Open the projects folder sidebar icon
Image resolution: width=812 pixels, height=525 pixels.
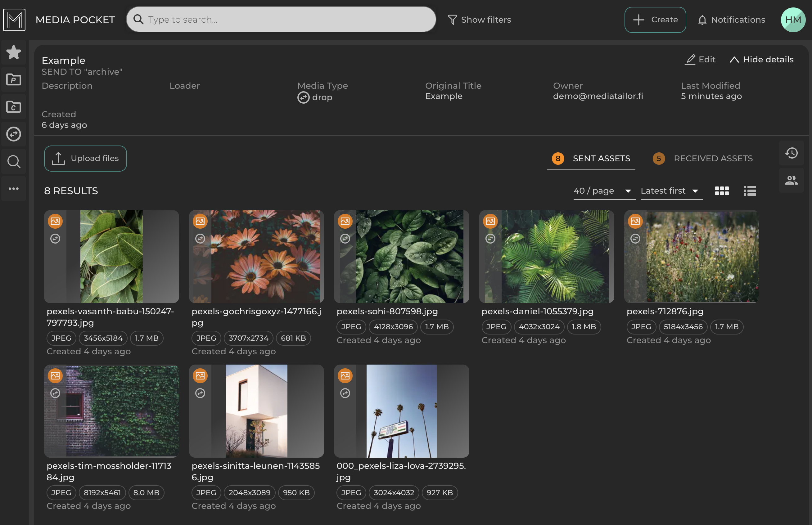point(14,79)
